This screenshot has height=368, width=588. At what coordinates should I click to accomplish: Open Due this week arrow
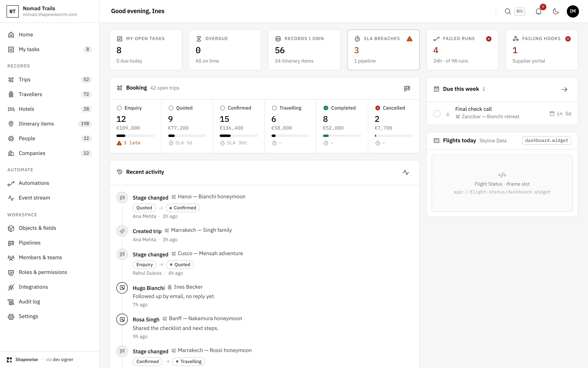click(x=564, y=90)
